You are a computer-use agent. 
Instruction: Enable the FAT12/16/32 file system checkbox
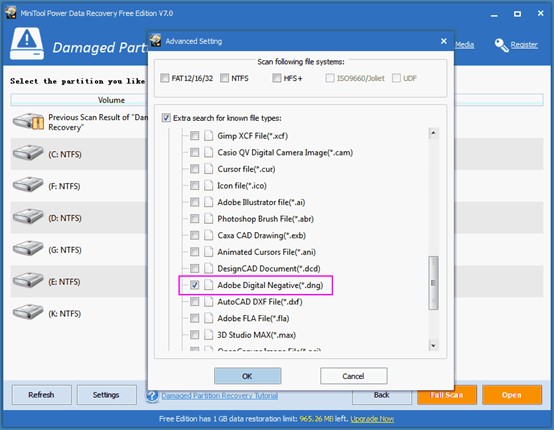(164, 78)
